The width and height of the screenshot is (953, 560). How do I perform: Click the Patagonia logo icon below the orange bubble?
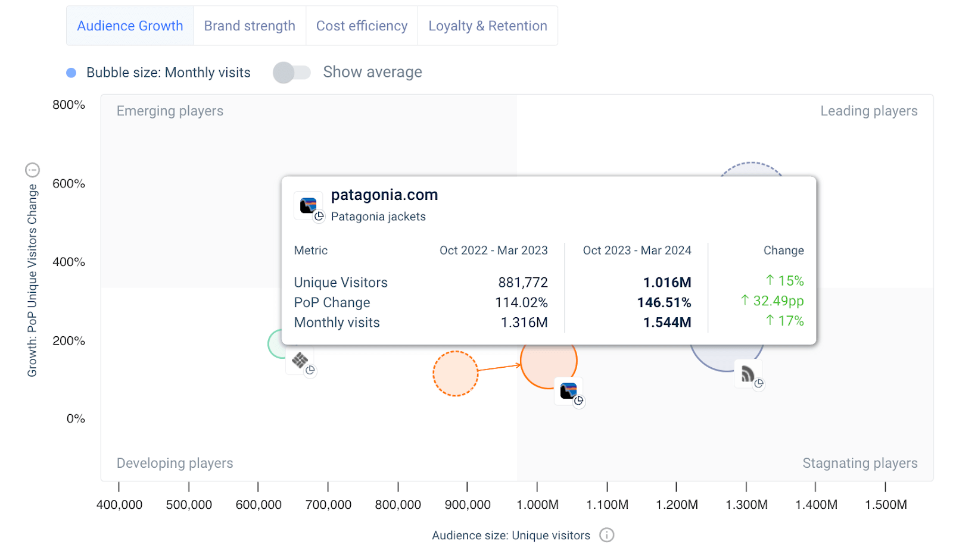coord(568,391)
